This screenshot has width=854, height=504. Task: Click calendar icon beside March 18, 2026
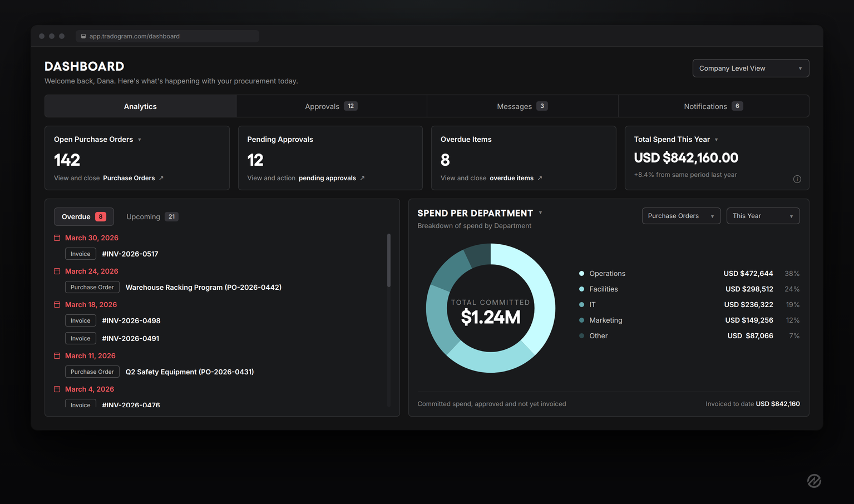(57, 304)
